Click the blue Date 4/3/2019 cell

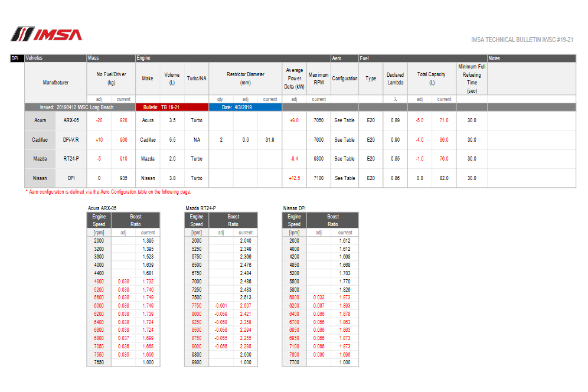[245, 107]
